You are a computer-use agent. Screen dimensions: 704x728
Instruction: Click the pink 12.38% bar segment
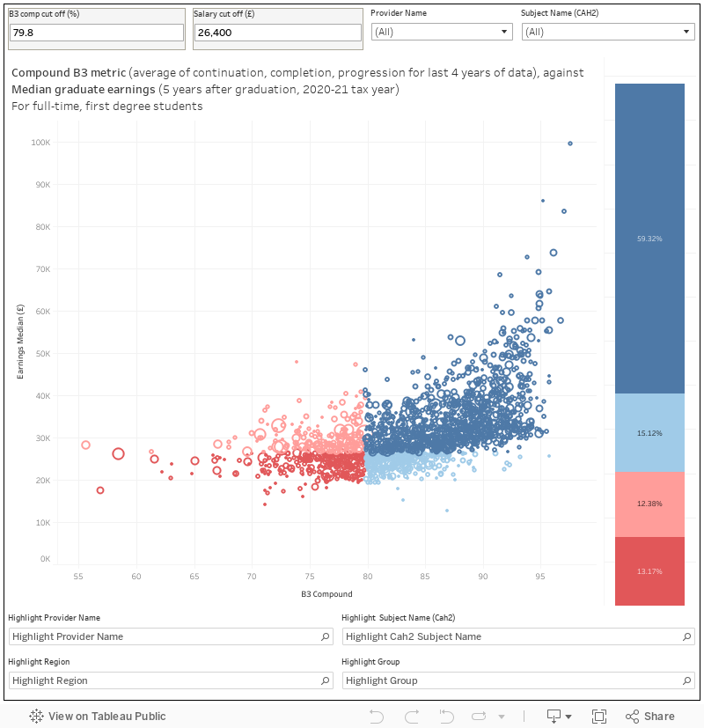tap(649, 504)
